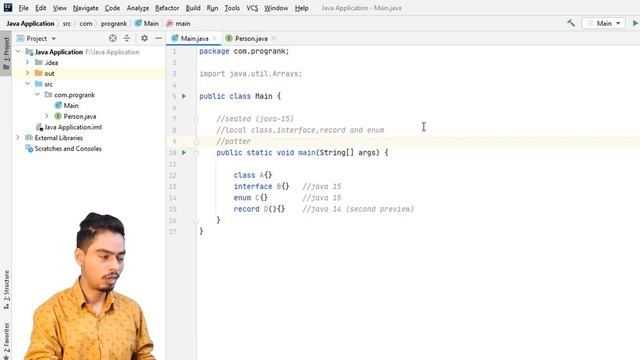Screen dimensions: 640x360
Task: Open the Analyze menu
Action: (138, 8)
